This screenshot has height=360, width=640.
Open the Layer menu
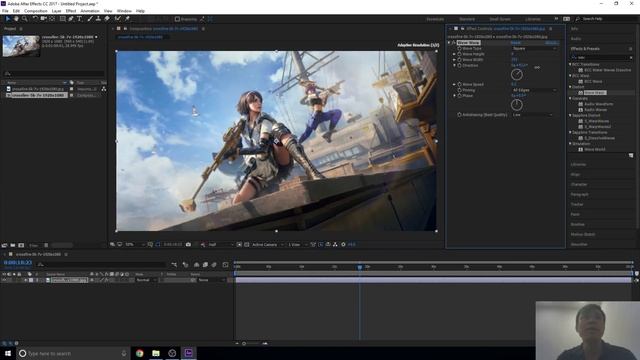[x=56, y=11]
